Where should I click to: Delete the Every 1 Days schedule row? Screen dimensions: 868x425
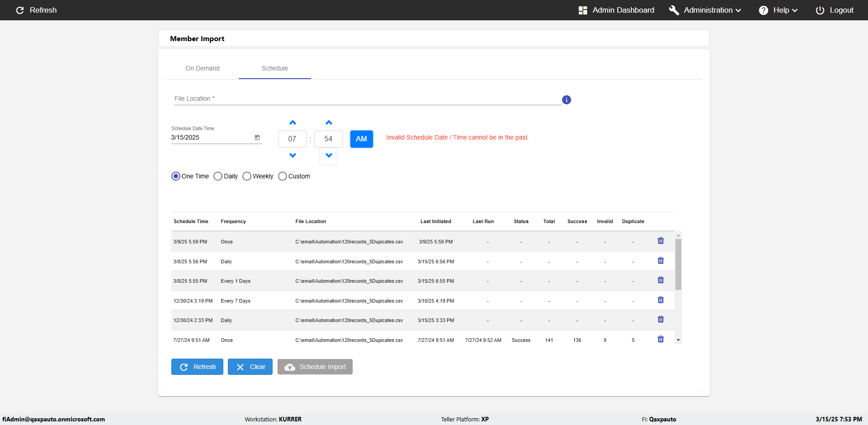click(x=660, y=280)
